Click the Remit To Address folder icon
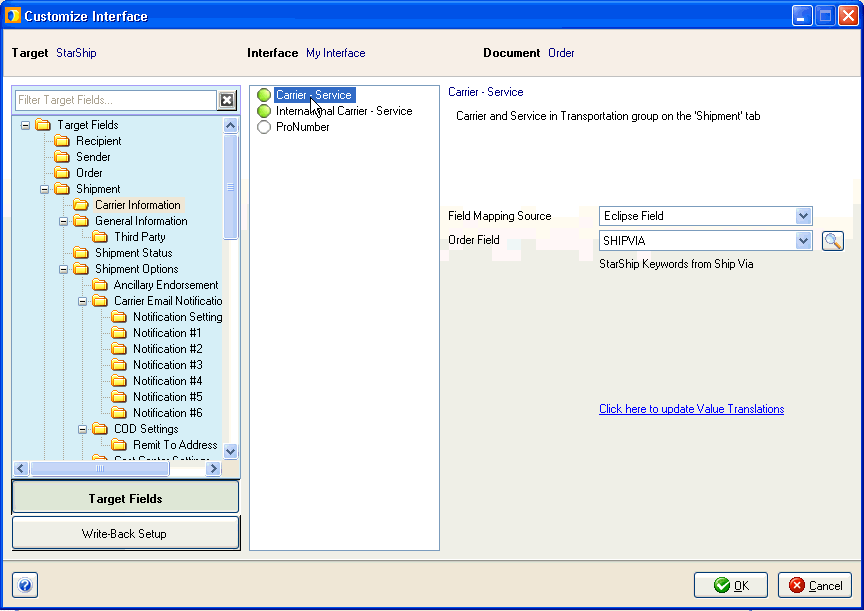The height and width of the screenshot is (611, 864). (119, 445)
